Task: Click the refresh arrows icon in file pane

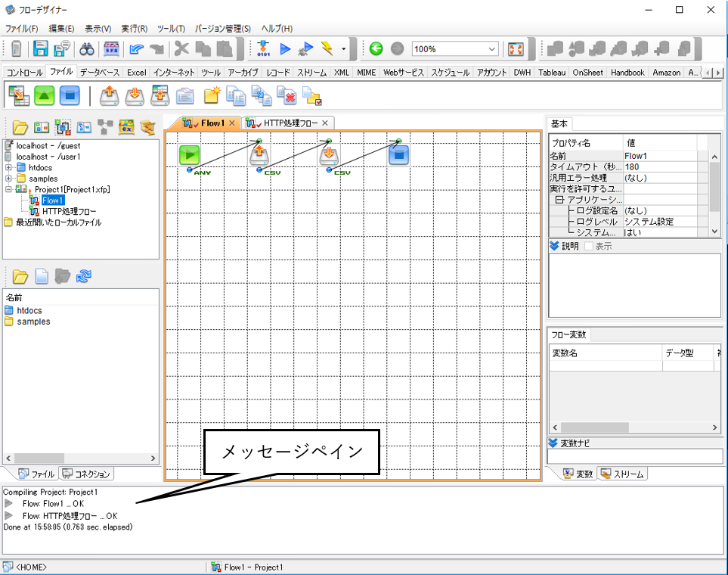Action: point(84,277)
